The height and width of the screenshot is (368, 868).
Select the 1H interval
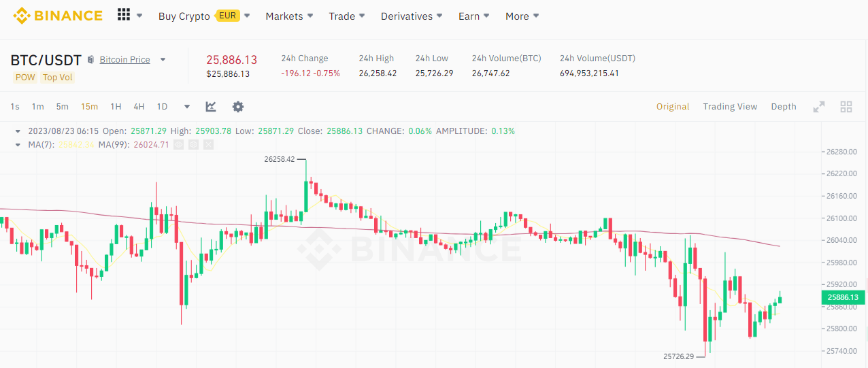point(116,107)
